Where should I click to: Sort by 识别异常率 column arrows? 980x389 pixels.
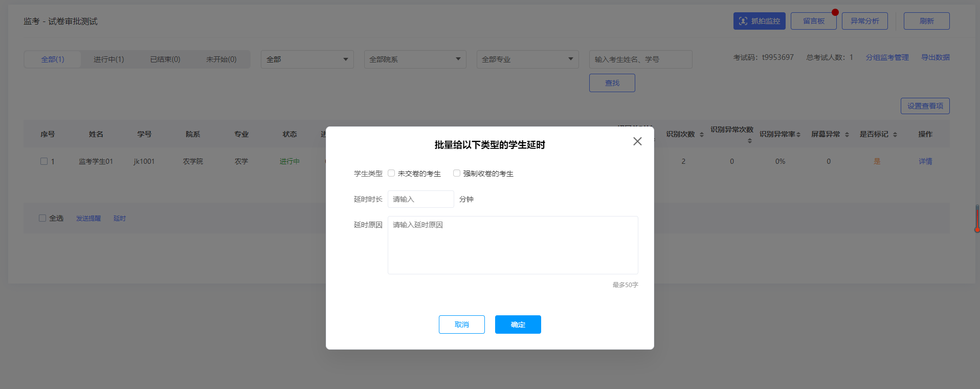[798, 135]
